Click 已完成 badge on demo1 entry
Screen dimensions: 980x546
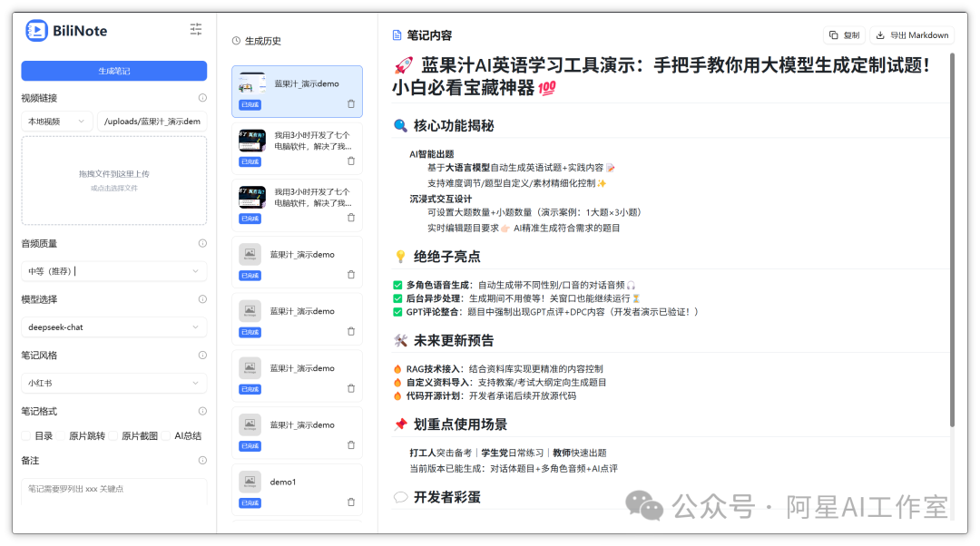coord(250,502)
